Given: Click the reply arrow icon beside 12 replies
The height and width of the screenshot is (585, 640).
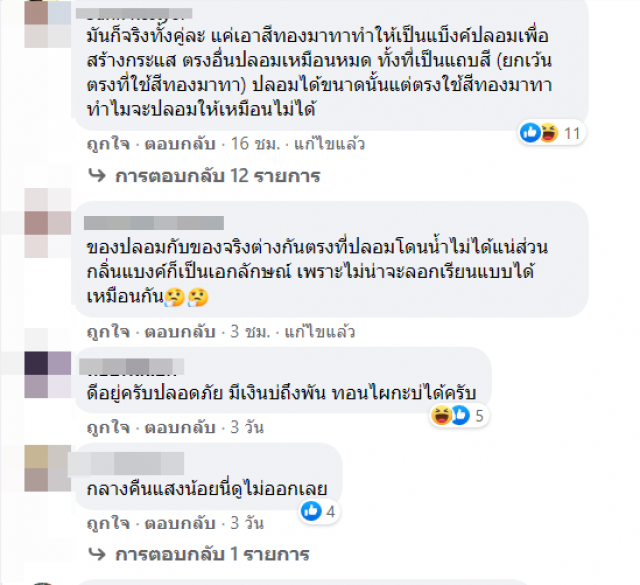Looking at the screenshot, I should (97, 176).
